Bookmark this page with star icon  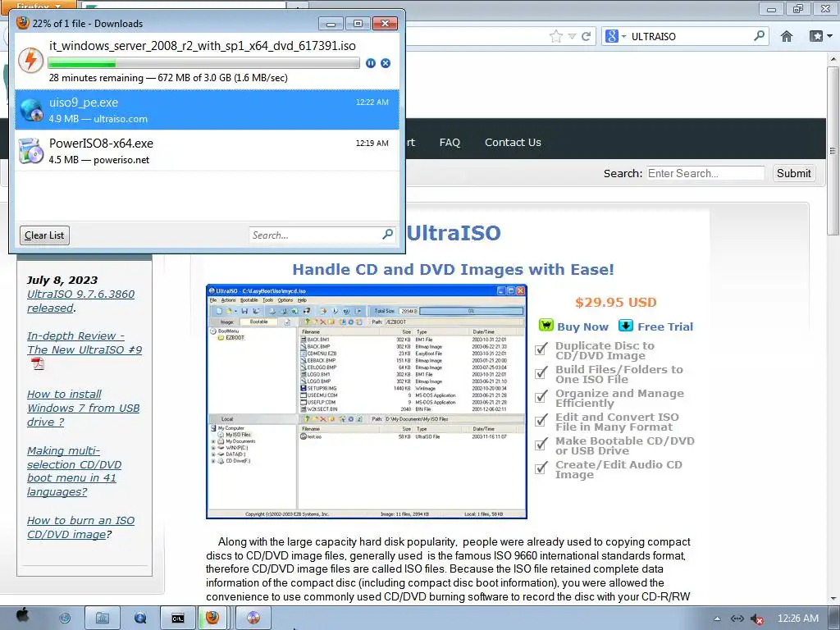tap(556, 36)
